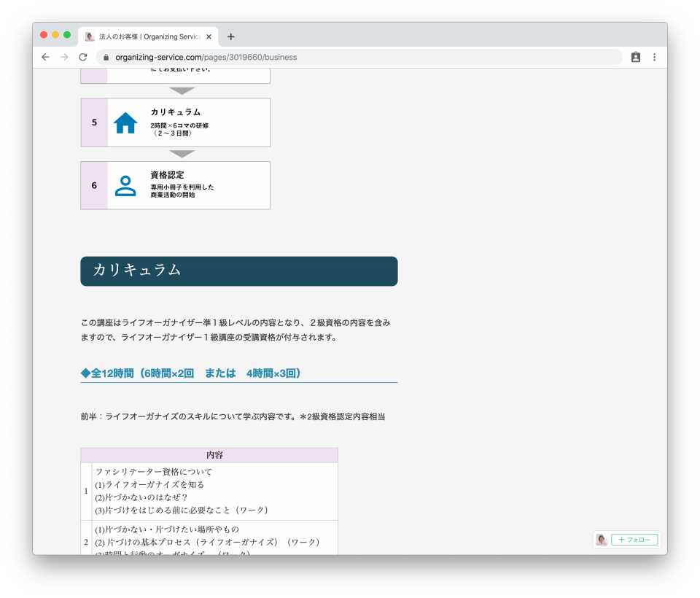Click the yellow minimize window button
The width and height of the screenshot is (700, 598).
(55, 35)
